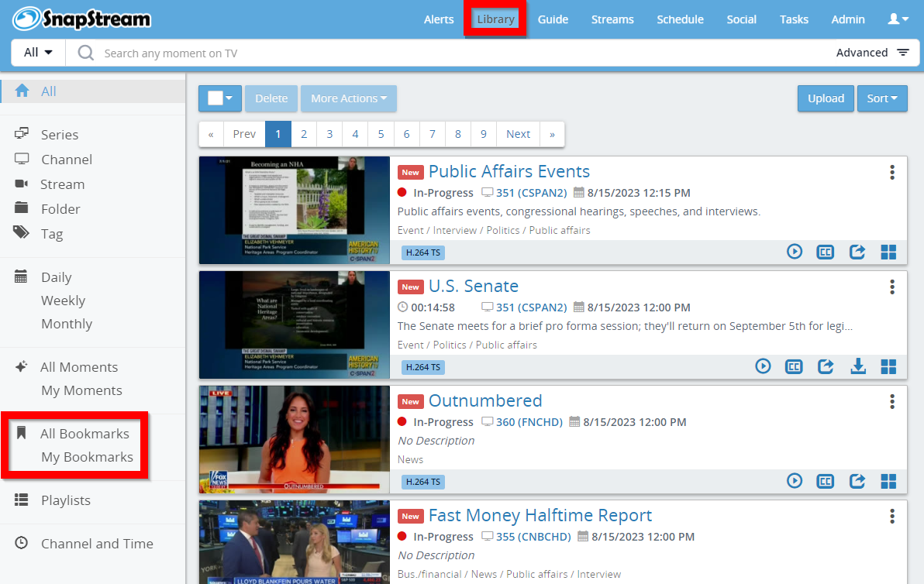Browse by Folder in sidebar
924x584 pixels.
coord(60,209)
